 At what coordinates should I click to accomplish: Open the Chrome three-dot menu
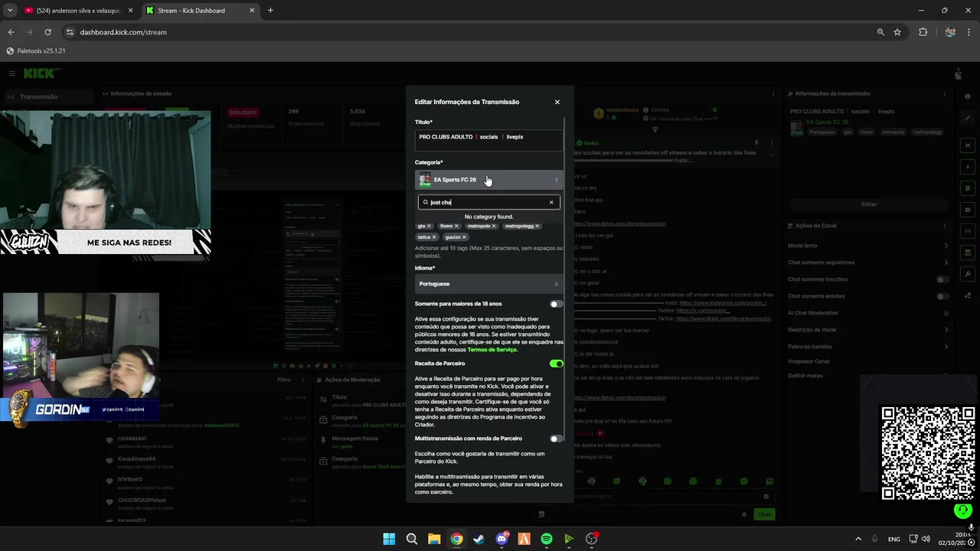pyautogui.click(x=970, y=32)
